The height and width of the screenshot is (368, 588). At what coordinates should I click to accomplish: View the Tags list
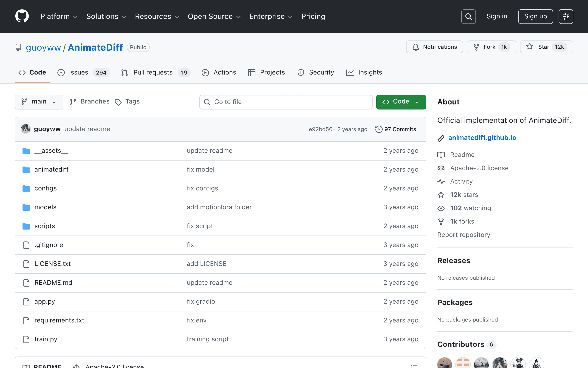[127, 101]
